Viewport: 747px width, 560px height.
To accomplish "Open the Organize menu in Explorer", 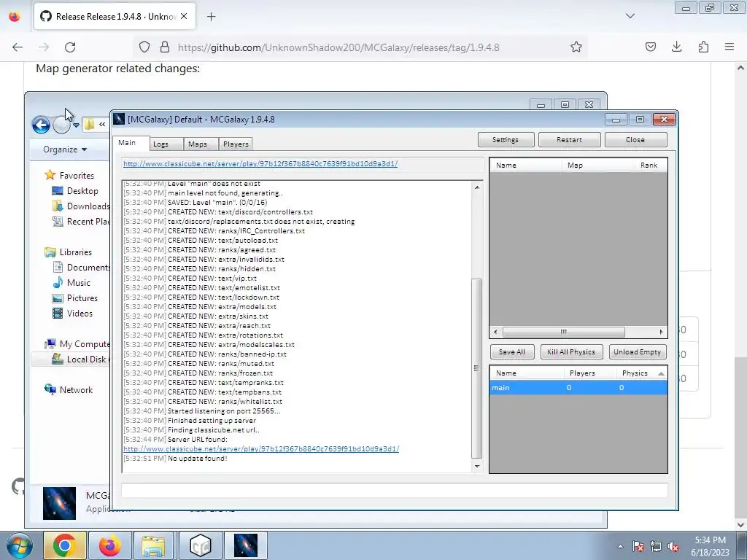I will coord(65,149).
